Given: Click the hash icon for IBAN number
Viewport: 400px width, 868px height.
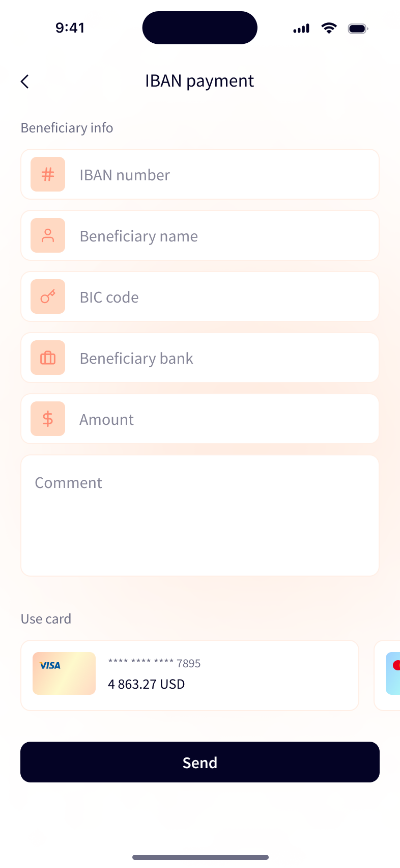Looking at the screenshot, I should 48,174.
